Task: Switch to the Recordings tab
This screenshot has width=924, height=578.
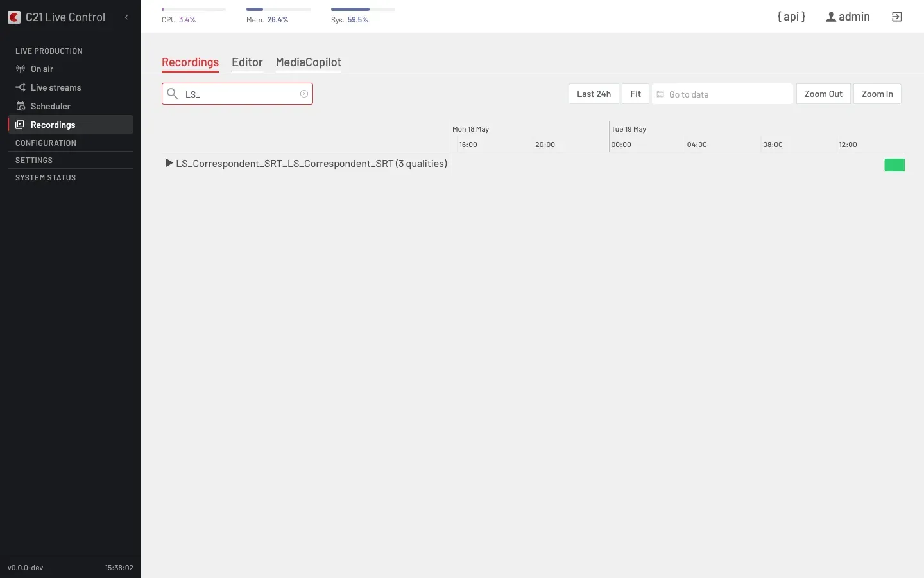Action: [190, 62]
